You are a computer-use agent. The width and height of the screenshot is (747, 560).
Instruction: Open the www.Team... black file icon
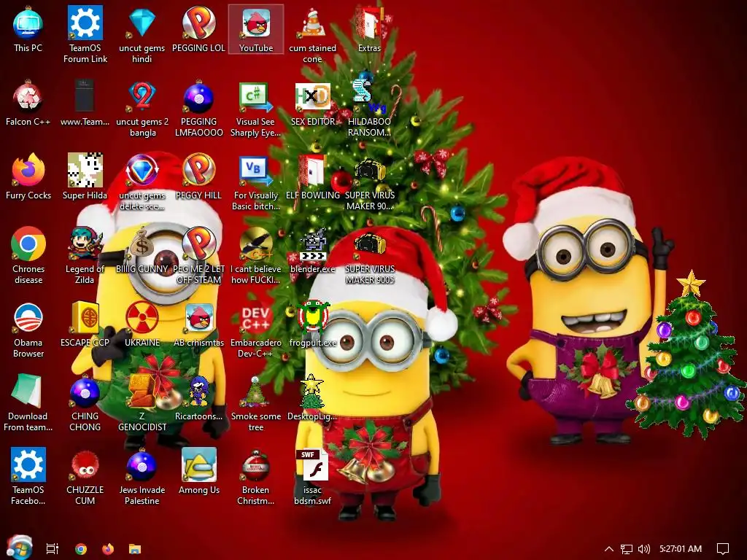click(x=85, y=102)
